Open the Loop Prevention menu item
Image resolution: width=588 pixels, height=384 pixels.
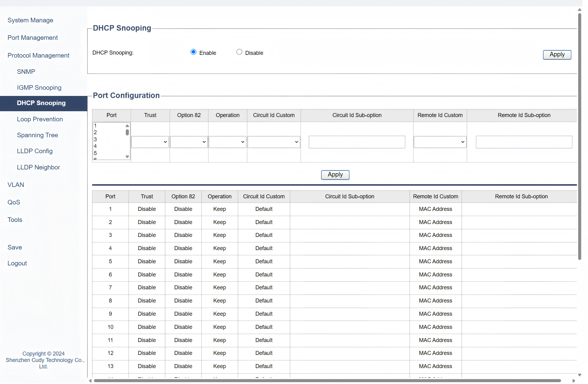(x=40, y=119)
